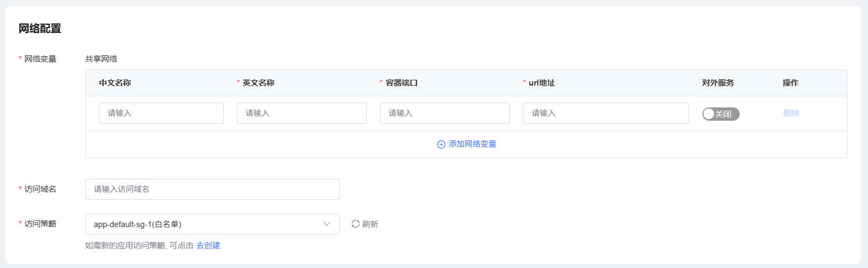Click the 添加网络变量 text button

tap(472, 144)
